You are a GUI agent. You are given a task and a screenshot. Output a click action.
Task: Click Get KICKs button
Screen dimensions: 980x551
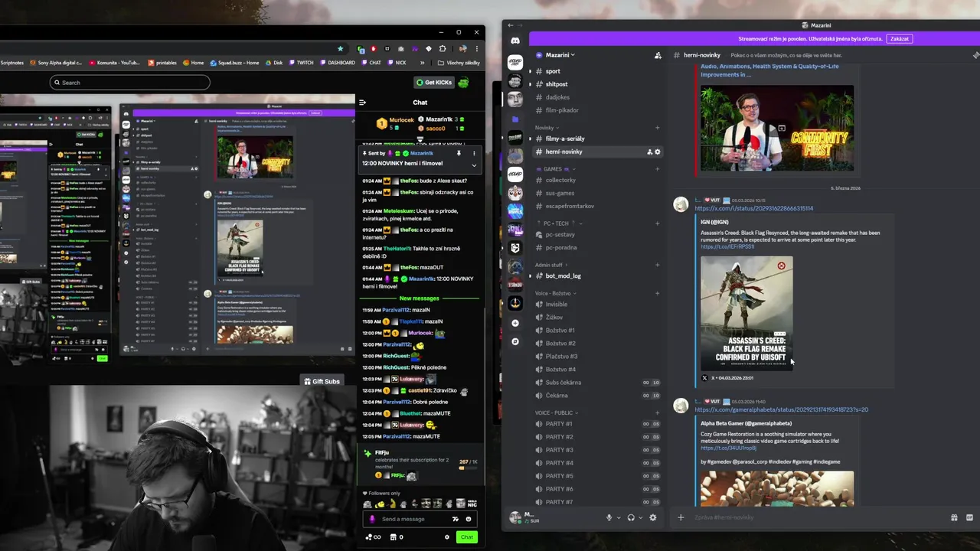[x=434, y=83]
